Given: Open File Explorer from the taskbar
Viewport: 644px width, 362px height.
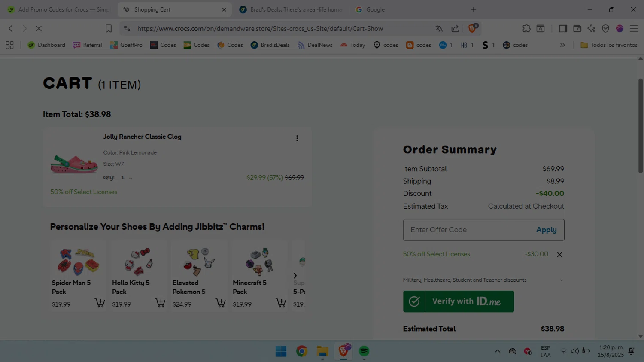Looking at the screenshot, I should [322, 351].
